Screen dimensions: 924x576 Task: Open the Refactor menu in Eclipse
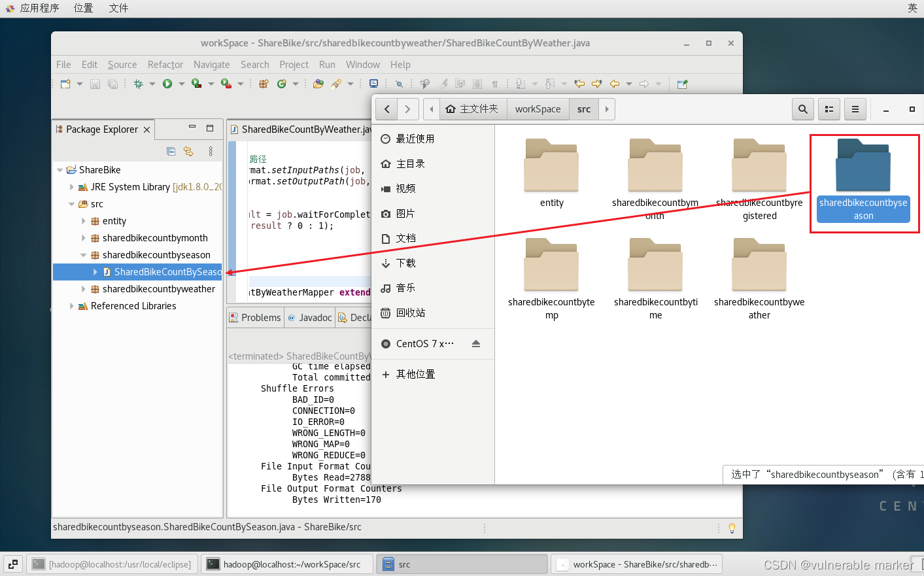point(165,65)
